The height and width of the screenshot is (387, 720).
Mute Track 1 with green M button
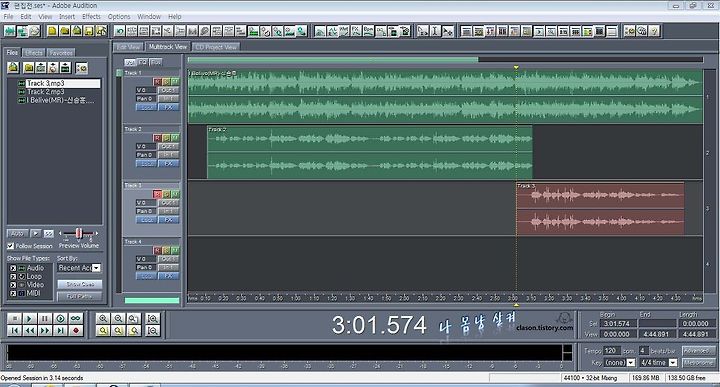175,81
